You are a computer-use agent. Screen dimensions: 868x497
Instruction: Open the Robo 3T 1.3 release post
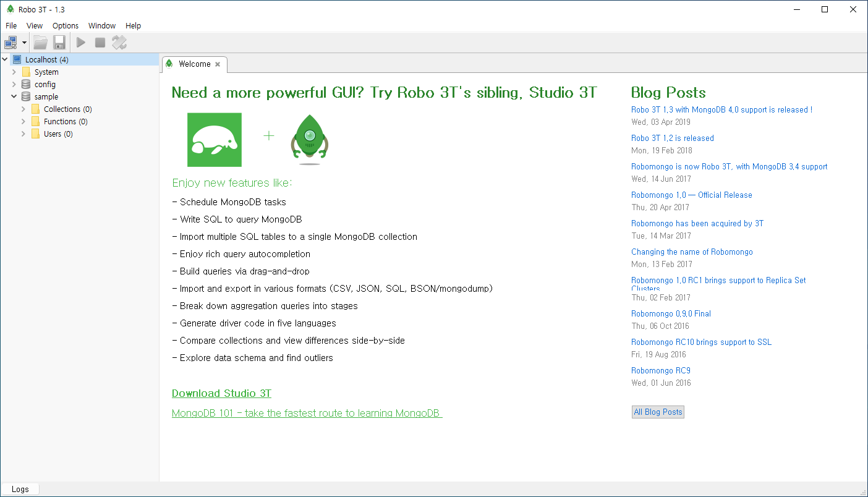click(721, 109)
